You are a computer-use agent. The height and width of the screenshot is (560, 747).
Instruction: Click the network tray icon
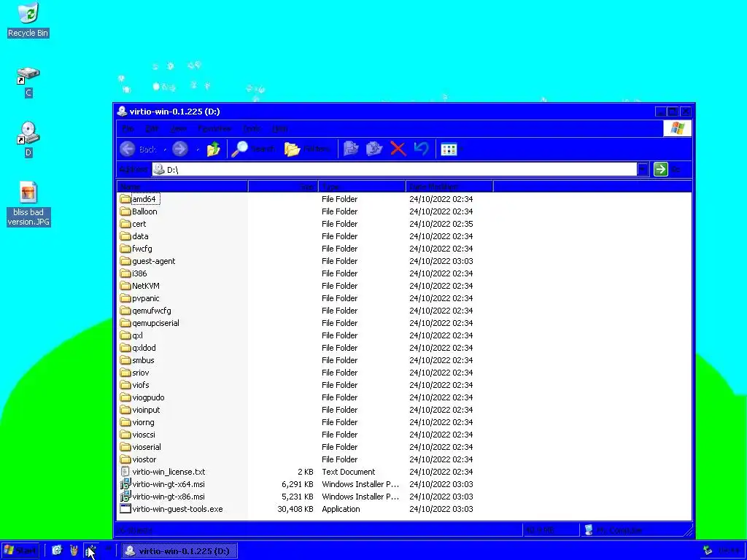(x=708, y=551)
